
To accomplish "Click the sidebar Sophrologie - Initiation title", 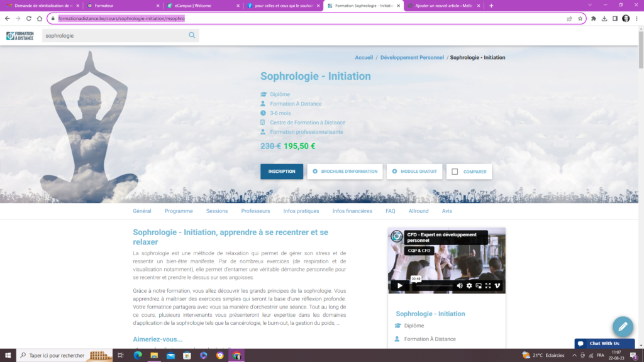I will (x=430, y=314).
